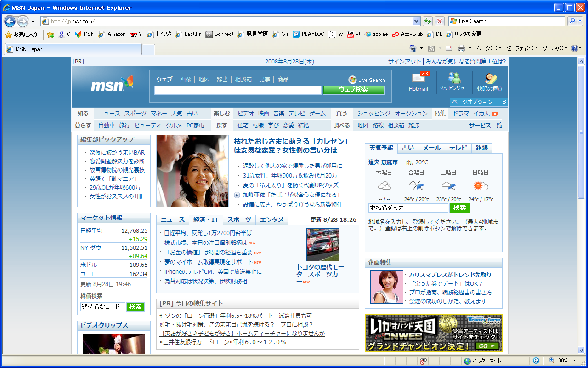The height and width of the screenshot is (368, 588).
Task: Click the browser Forward arrow button
Action: coord(23,21)
